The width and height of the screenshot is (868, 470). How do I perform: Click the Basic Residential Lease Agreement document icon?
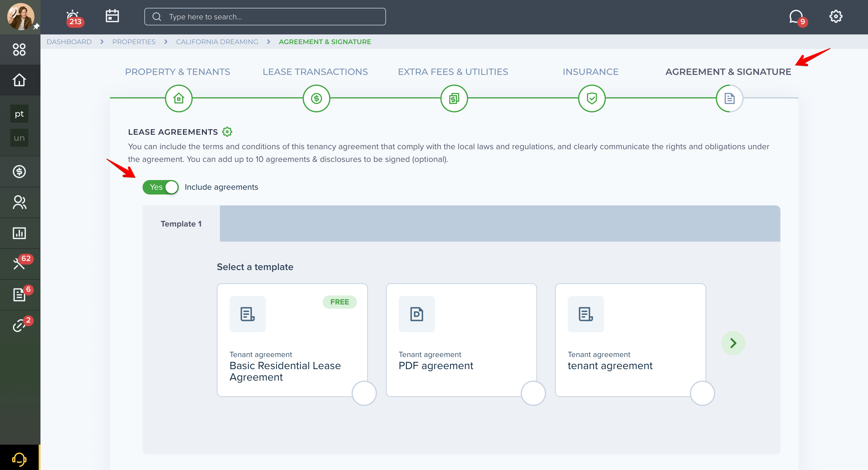pyautogui.click(x=247, y=314)
